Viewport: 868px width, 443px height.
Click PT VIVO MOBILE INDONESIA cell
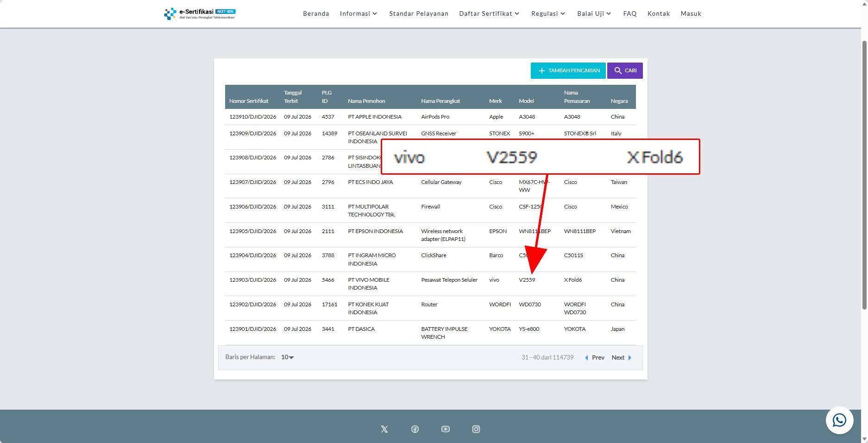click(x=369, y=284)
